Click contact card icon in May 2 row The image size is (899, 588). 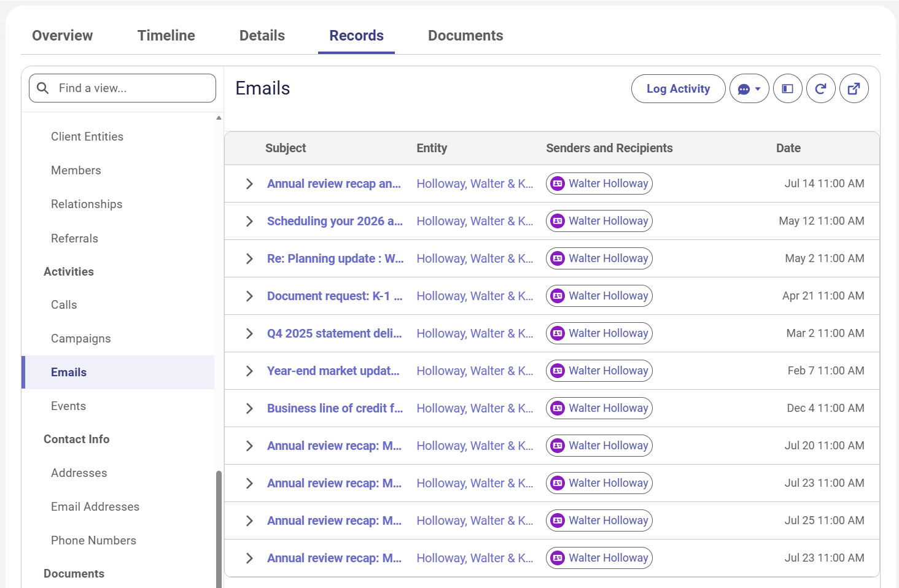click(x=558, y=258)
